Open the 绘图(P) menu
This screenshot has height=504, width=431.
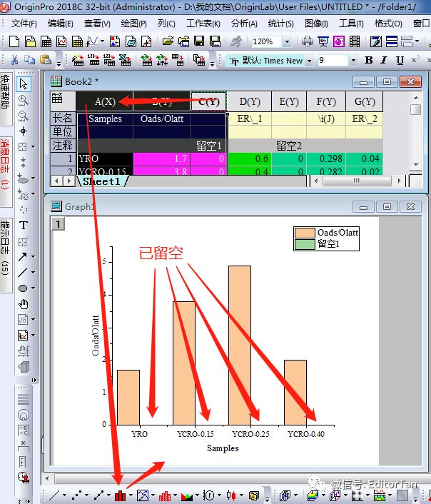click(x=133, y=24)
